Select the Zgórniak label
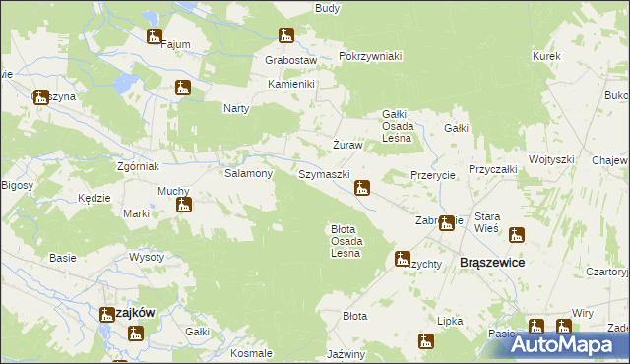 point(138,166)
